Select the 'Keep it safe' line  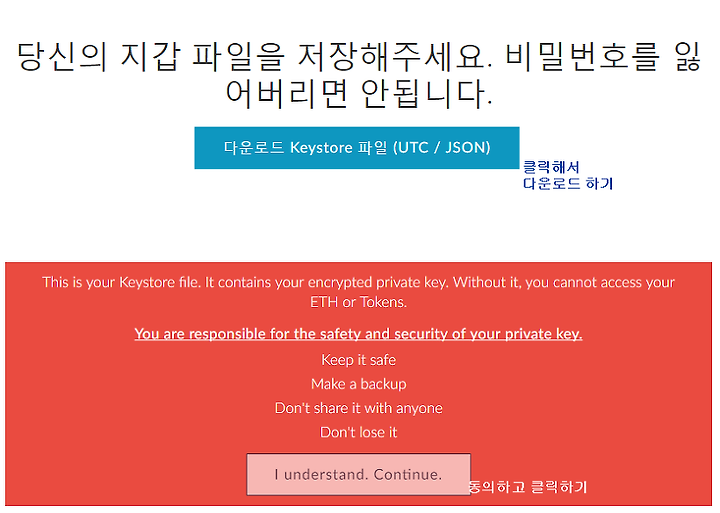click(x=359, y=360)
